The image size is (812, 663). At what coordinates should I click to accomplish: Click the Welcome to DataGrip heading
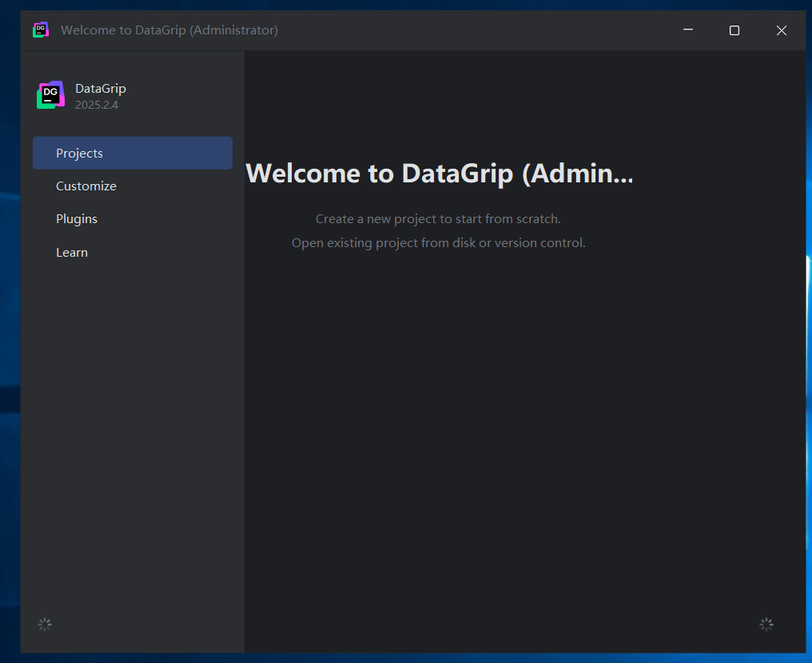click(x=439, y=173)
